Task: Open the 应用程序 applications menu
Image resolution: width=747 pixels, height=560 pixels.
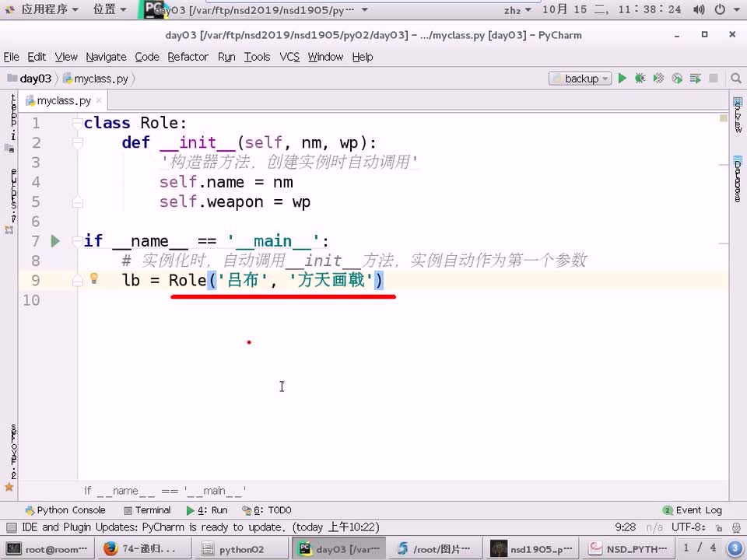Action: click(x=50, y=9)
